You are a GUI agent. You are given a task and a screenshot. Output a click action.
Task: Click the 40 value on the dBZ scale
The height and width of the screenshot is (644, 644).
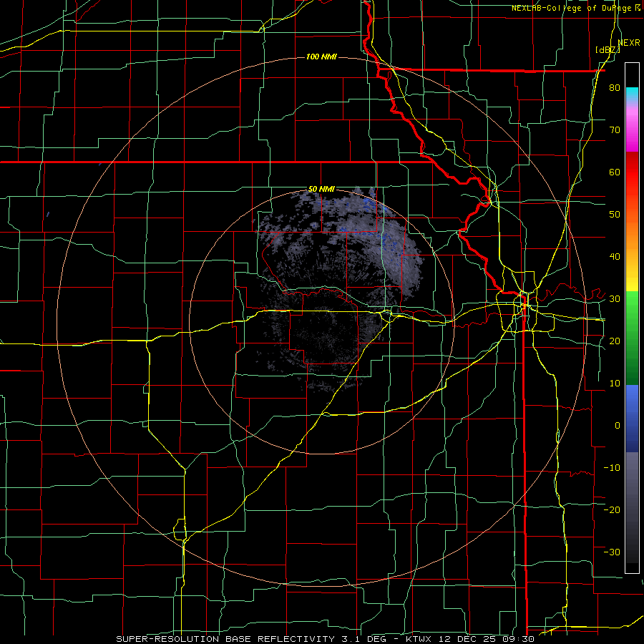(x=615, y=257)
